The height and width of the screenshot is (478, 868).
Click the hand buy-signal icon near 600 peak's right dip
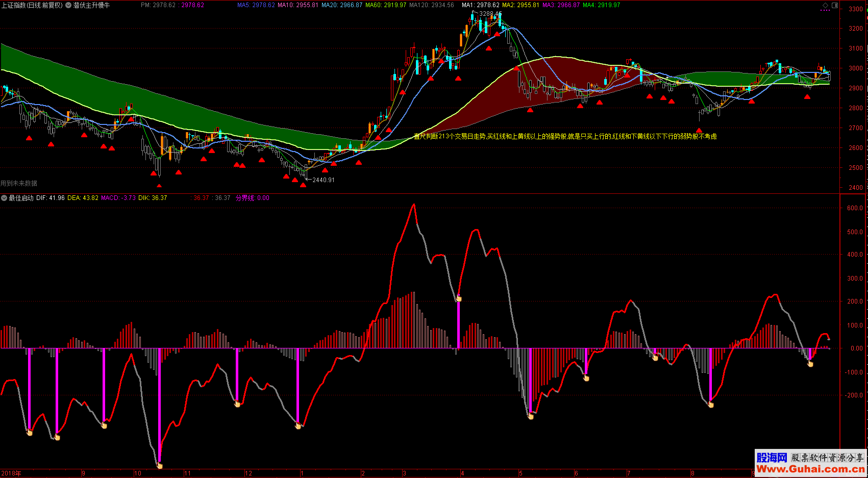point(459,298)
